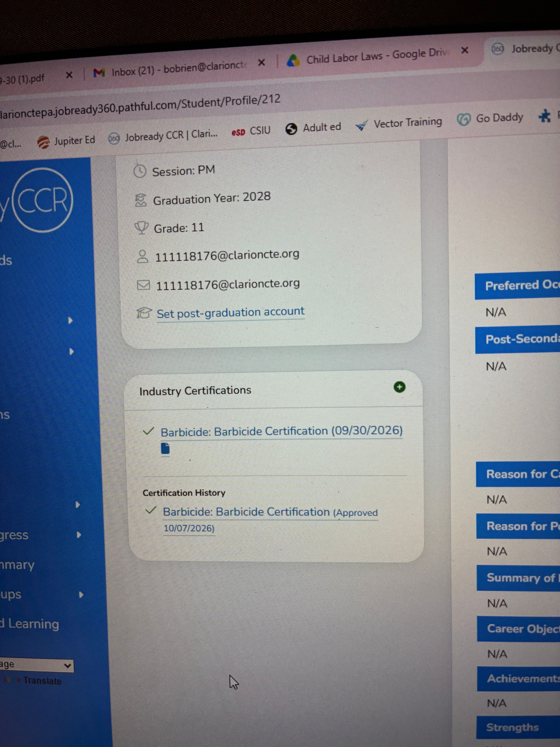The image size is (560, 747).
Task: Open the Jobready CCR | Clari... bookmark
Action: pos(163,136)
